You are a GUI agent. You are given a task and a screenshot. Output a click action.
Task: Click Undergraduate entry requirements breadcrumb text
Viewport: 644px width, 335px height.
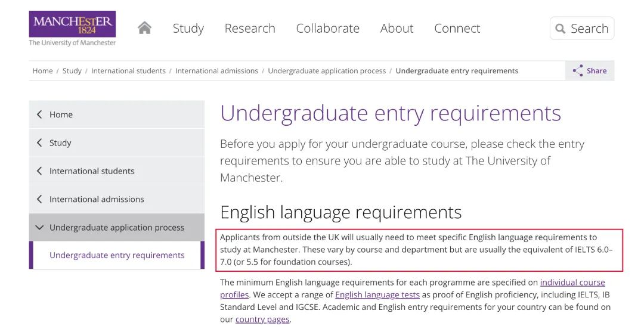[x=457, y=70]
